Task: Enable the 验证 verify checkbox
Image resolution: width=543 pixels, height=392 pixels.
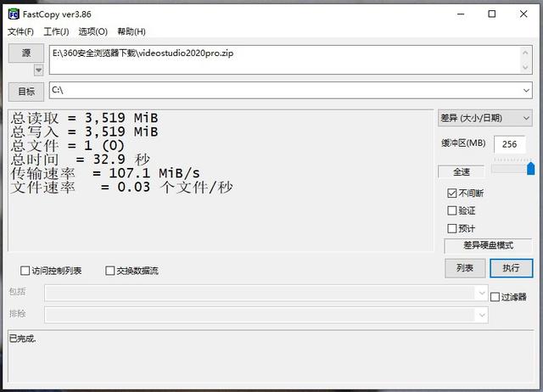Action: point(452,210)
